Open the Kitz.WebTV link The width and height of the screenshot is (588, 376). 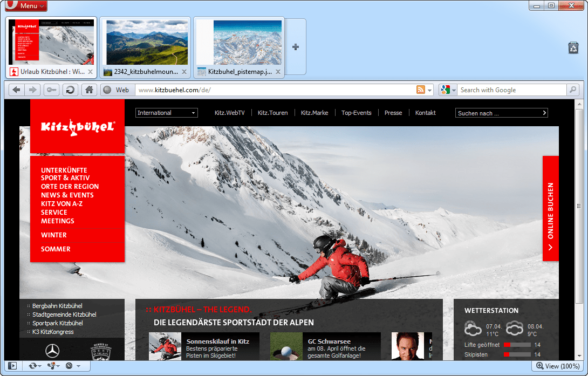[229, 113]
